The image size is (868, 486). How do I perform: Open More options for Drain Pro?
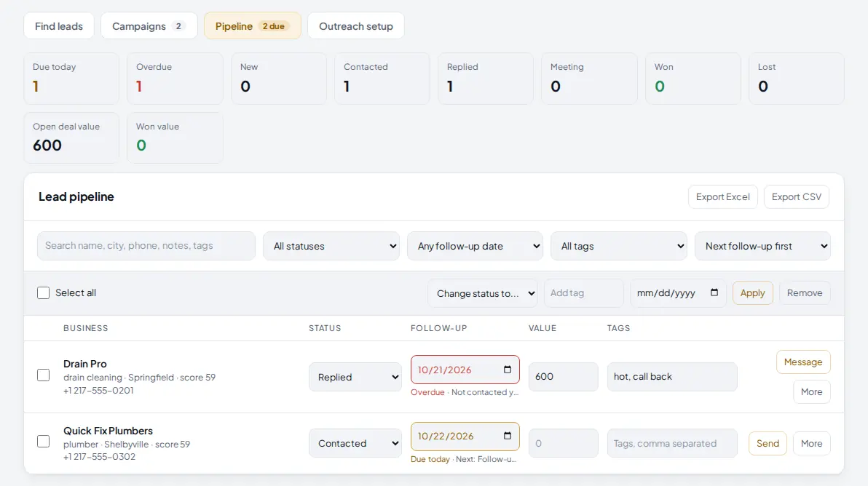(811, 392)
